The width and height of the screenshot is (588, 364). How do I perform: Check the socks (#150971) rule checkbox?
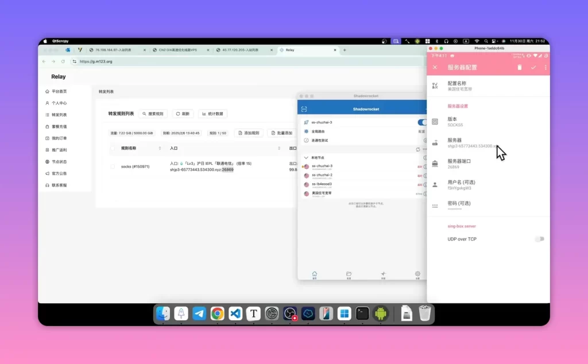[x=113, y=166]
